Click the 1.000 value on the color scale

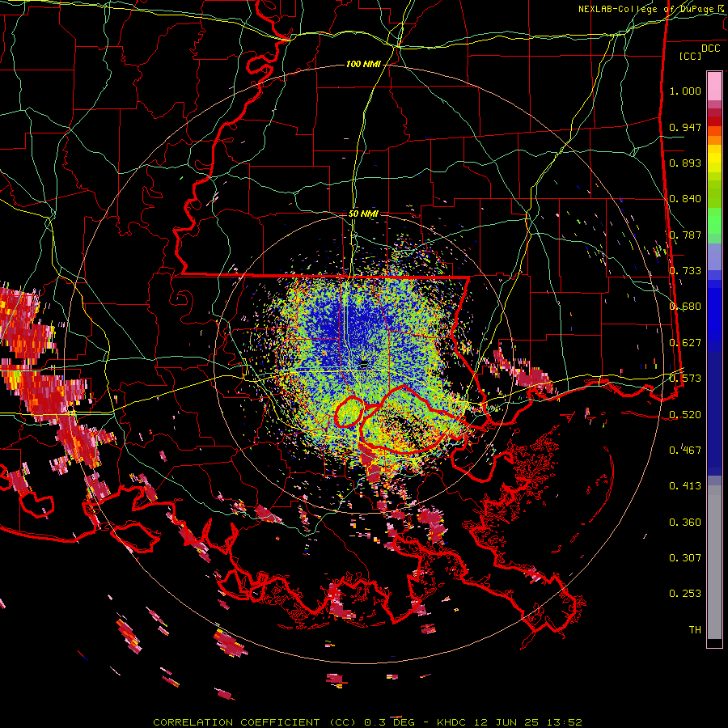pos(685,91)
